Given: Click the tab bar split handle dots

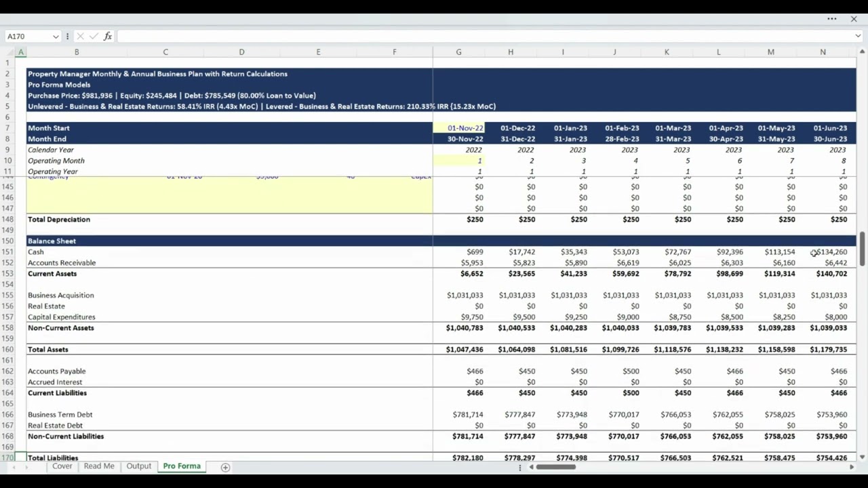Looking at the screenshot, I should [520, 467].
